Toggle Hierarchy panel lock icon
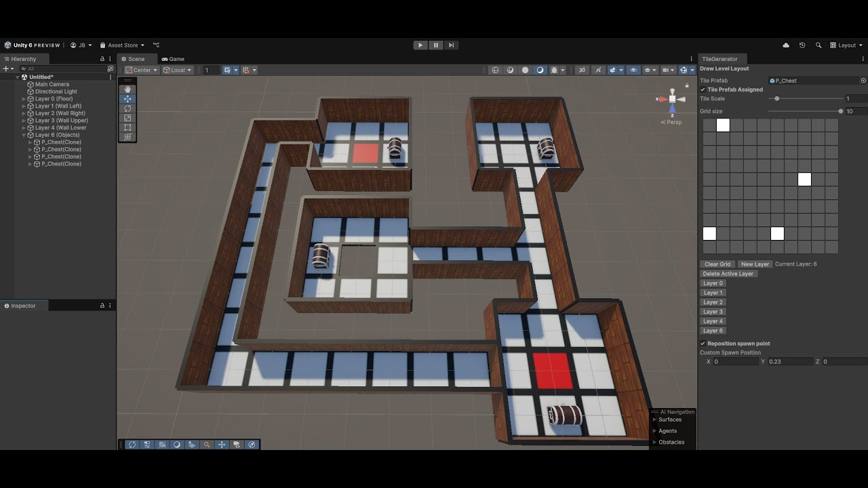The image size is (868, 488). [x=102, y=59]
